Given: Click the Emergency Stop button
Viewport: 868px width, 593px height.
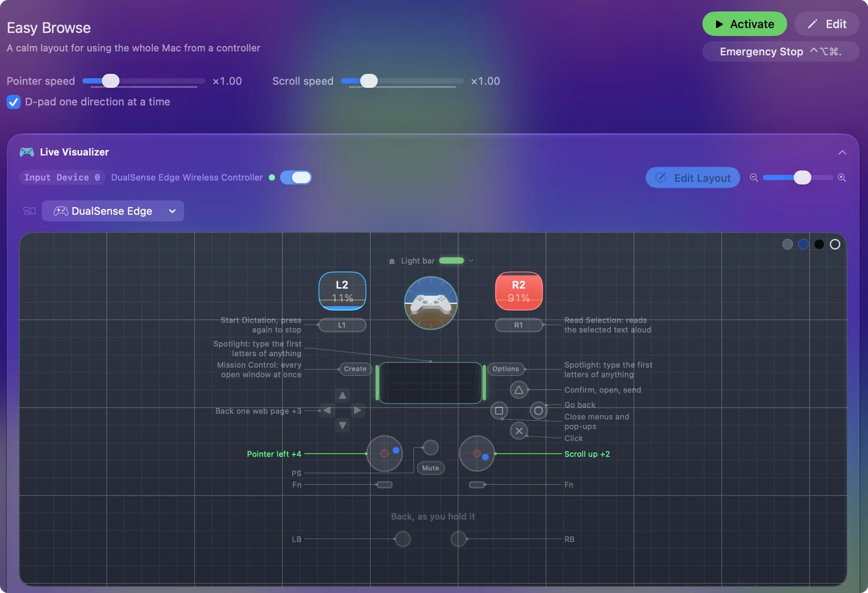Looking at the screenshot, I should (x=781, y=51).
